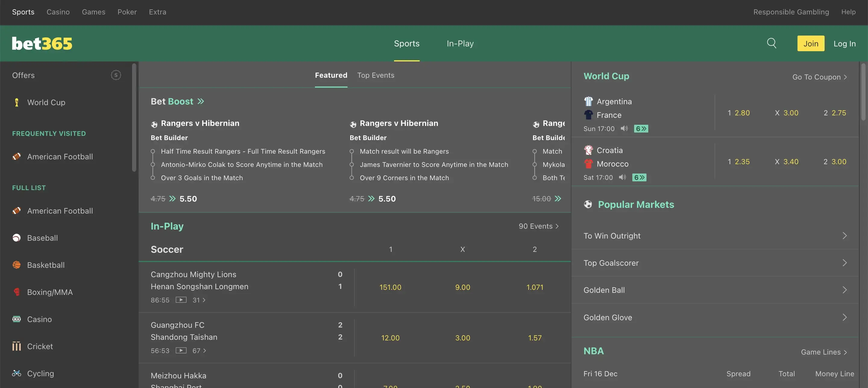Open 90 Events in-play list
The height and width of the screenshot is (388, 868).
click(539, 226)
